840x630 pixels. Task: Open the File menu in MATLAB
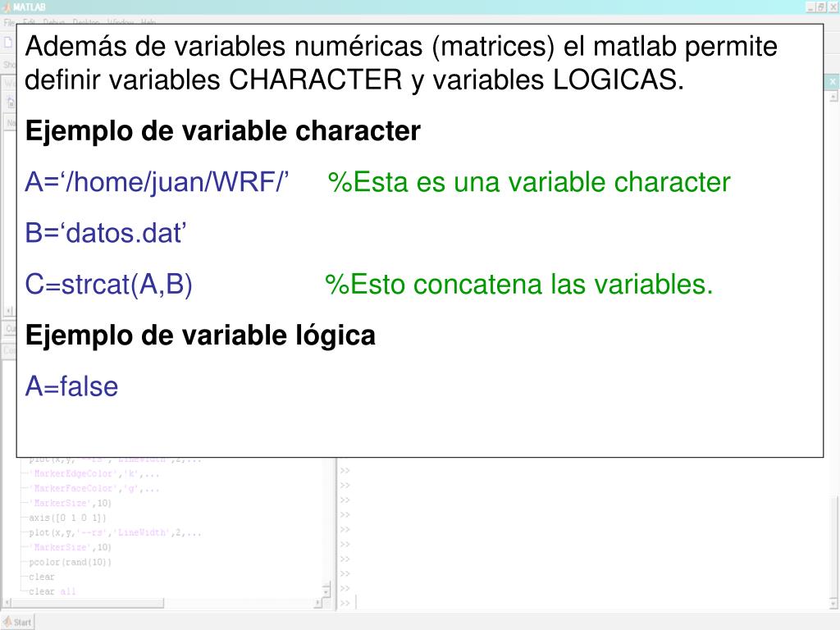pos(9,22)
